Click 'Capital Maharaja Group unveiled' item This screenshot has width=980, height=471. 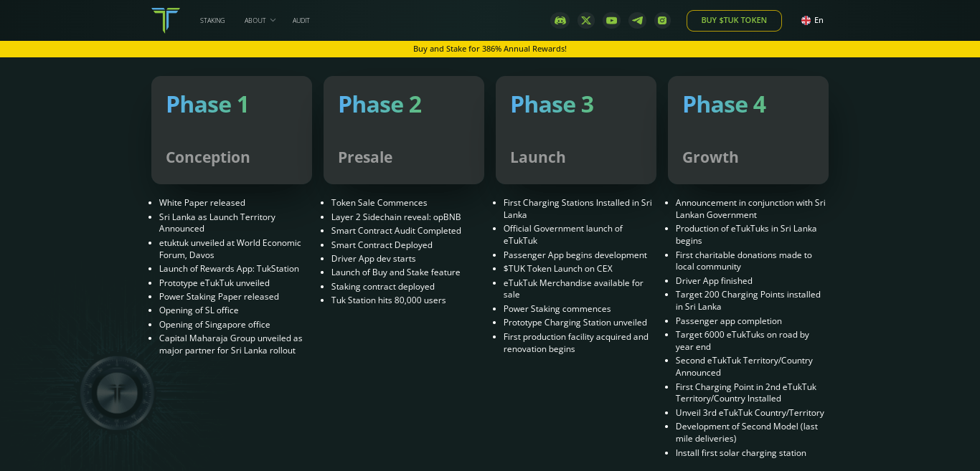[x=230, y=344]
